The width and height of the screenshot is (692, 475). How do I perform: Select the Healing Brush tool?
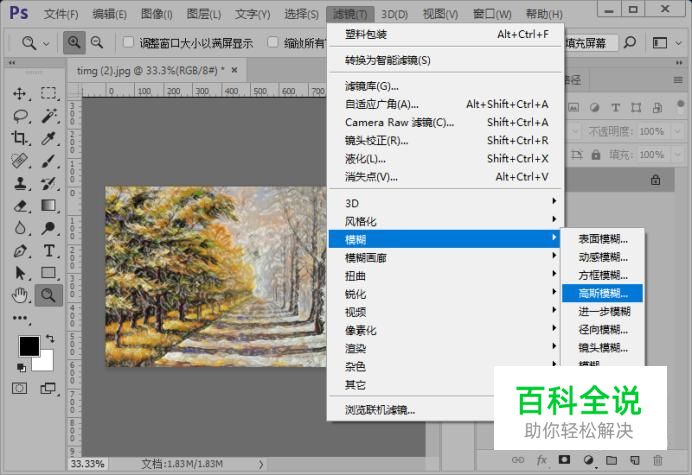[19, 161]
